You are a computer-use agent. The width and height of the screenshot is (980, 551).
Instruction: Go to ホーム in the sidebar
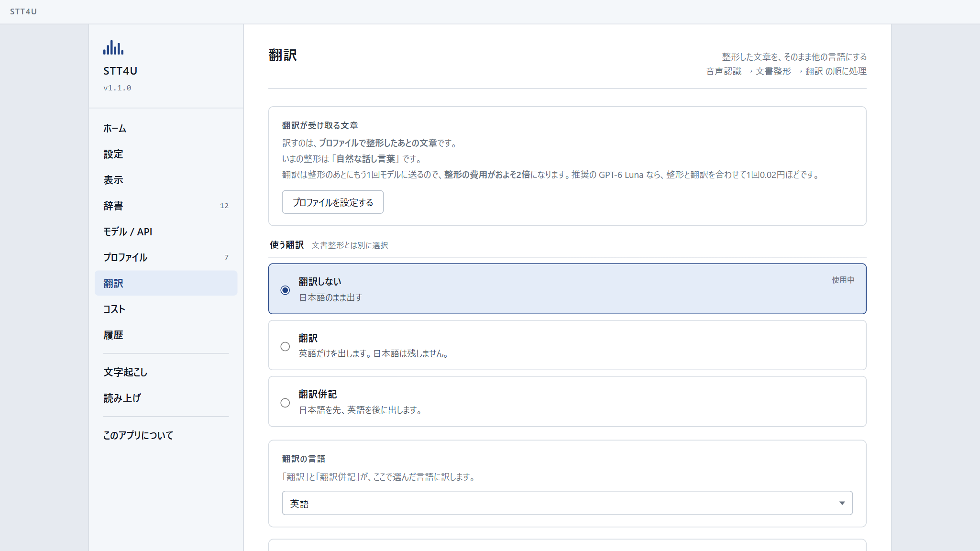click(x=166, y=128)
